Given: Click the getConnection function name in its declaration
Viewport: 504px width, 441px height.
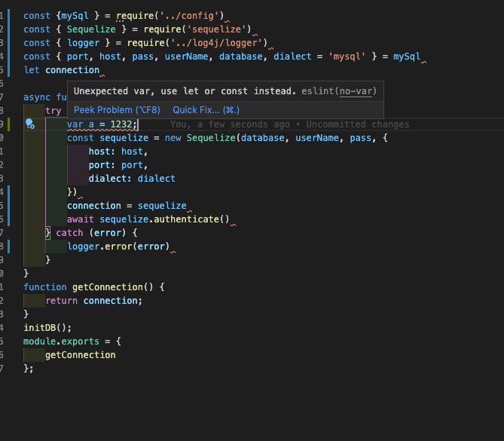Looking at the screenshot, I should (108, 287).
